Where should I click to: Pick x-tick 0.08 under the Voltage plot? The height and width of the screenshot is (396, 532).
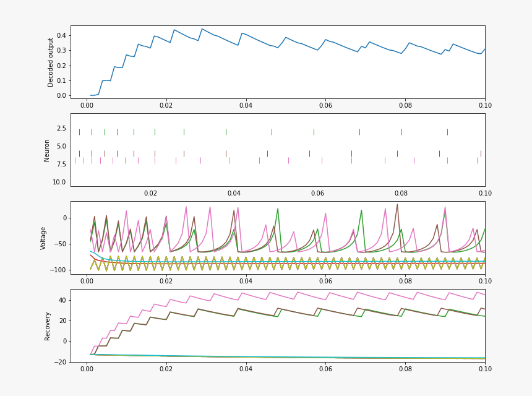(x=405, y=282)
